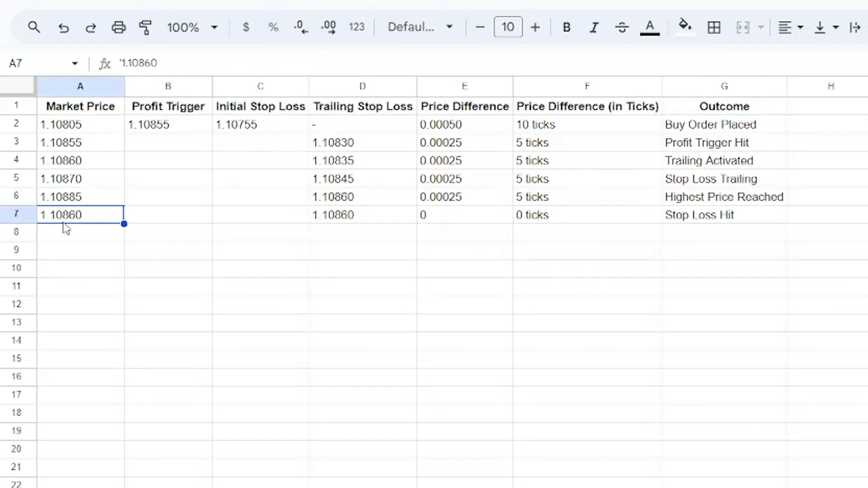The width and height of the screenshot is (868, 488).
Task: Select column B header
Action: pos(168,86)
